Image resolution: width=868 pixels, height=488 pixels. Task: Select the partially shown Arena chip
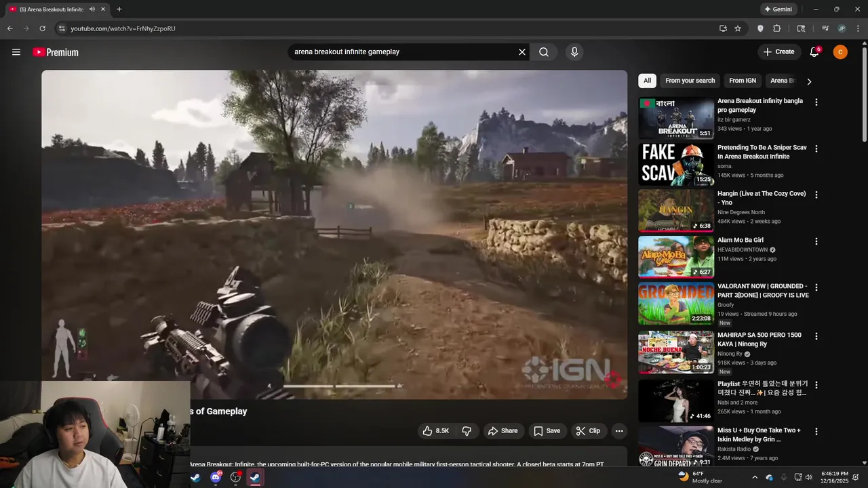783,81
